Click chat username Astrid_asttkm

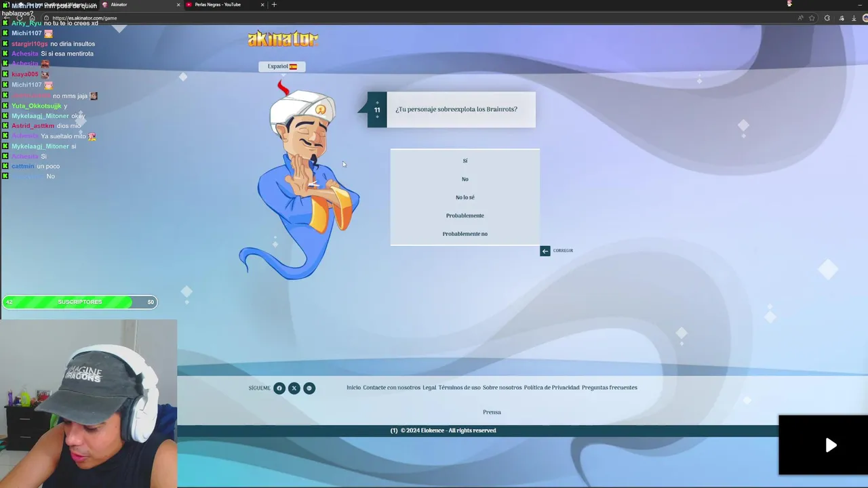coord(33,126)
